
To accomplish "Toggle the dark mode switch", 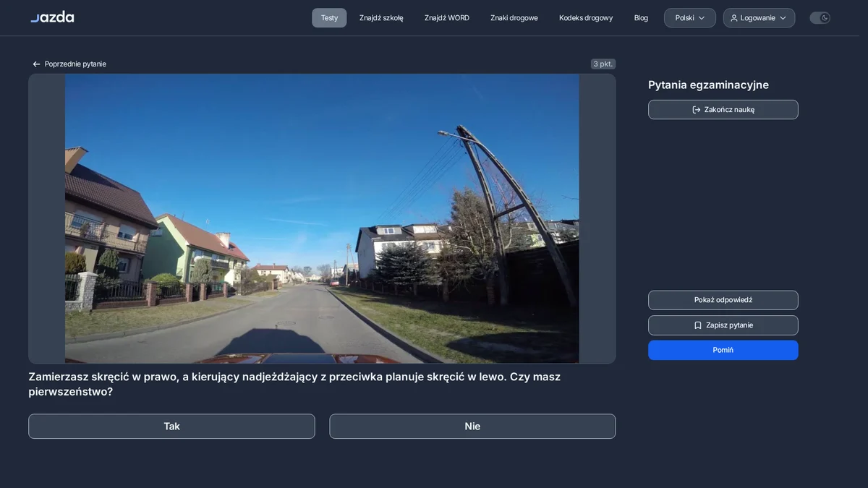I will [x=820, y=18].
